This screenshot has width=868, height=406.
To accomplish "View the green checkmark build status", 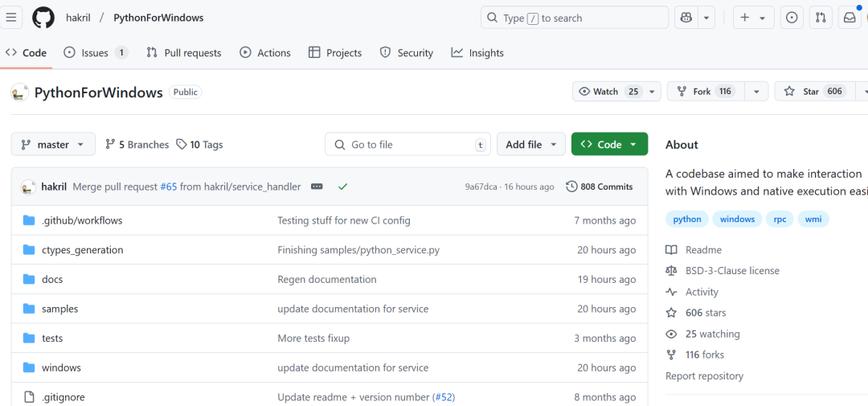I will 342,187.
